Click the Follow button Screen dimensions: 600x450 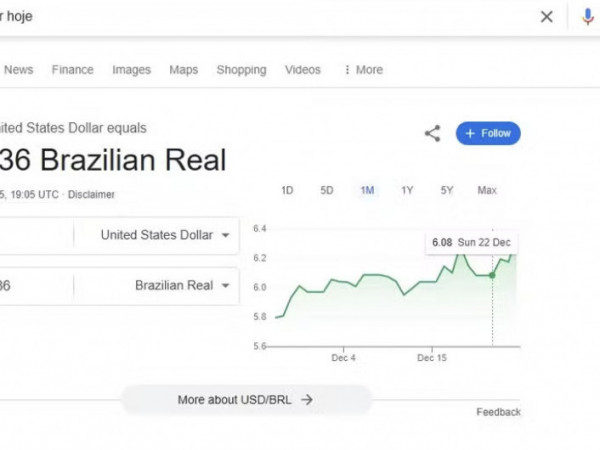(x=488, y=133)
